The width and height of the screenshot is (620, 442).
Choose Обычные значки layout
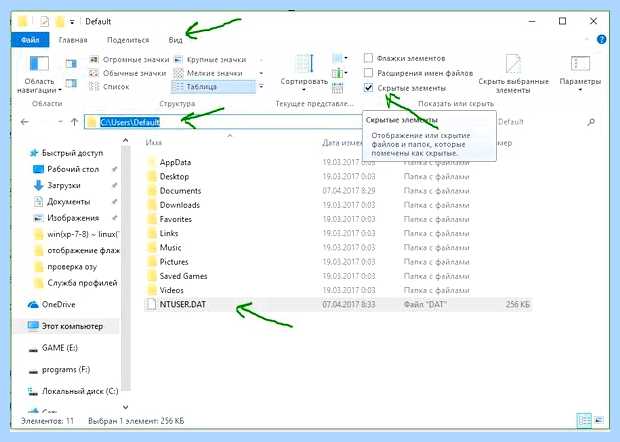pyautogui.click(x=128, y=73)
